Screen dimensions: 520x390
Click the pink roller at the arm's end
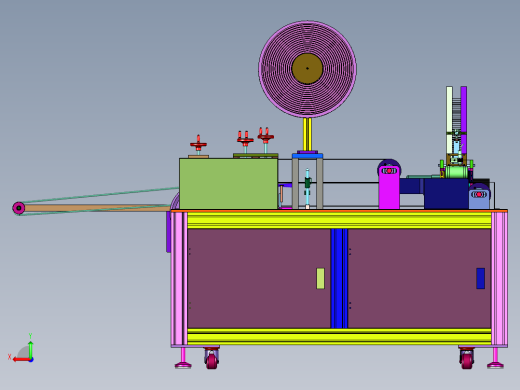(19, 208)
